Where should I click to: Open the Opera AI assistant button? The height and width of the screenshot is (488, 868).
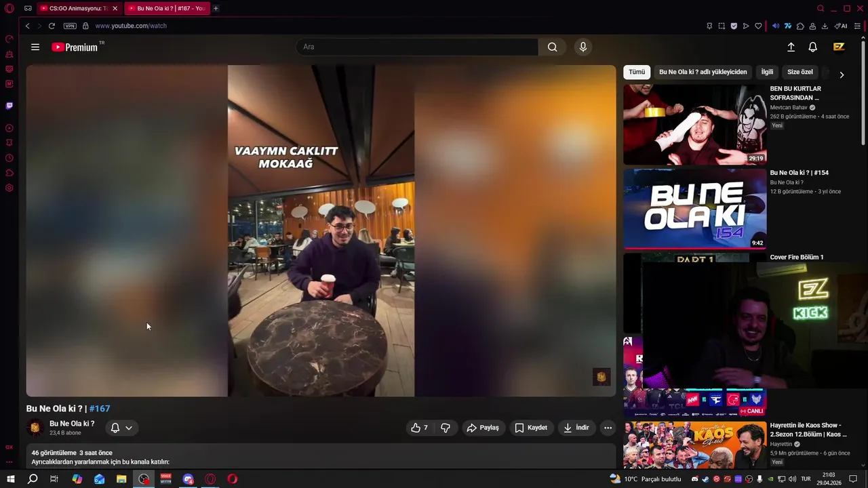(841, 26)
